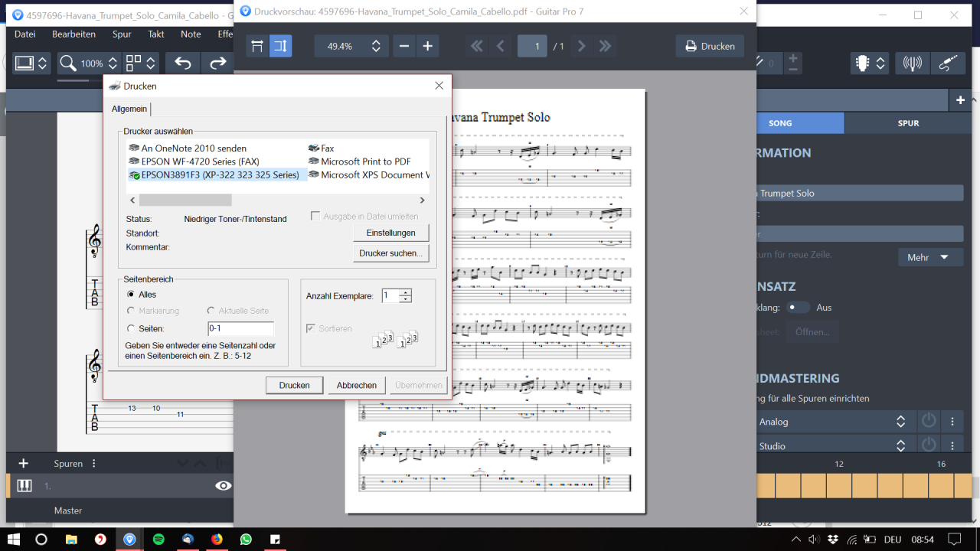Image resolution: width=980 pixels, height=551 pixels.
Task: Zoom in in print preview with plus
Action: [x=427, y=46]
